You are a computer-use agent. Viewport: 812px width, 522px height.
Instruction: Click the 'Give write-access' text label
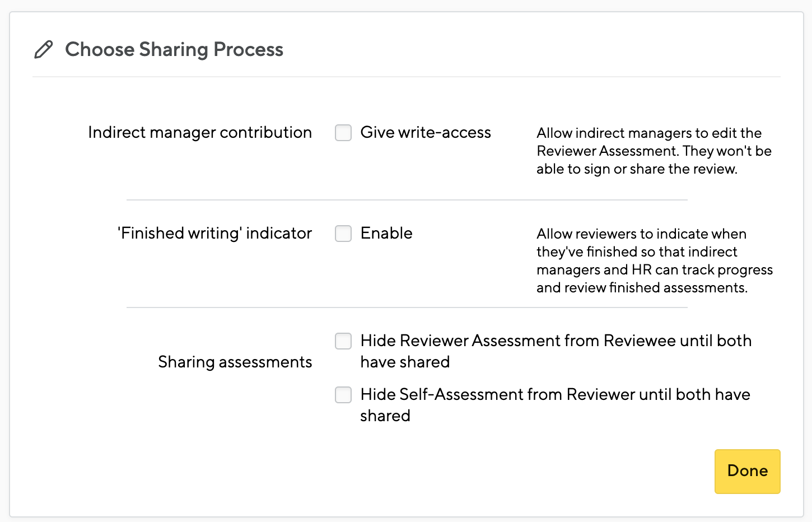tap(425, 133)
